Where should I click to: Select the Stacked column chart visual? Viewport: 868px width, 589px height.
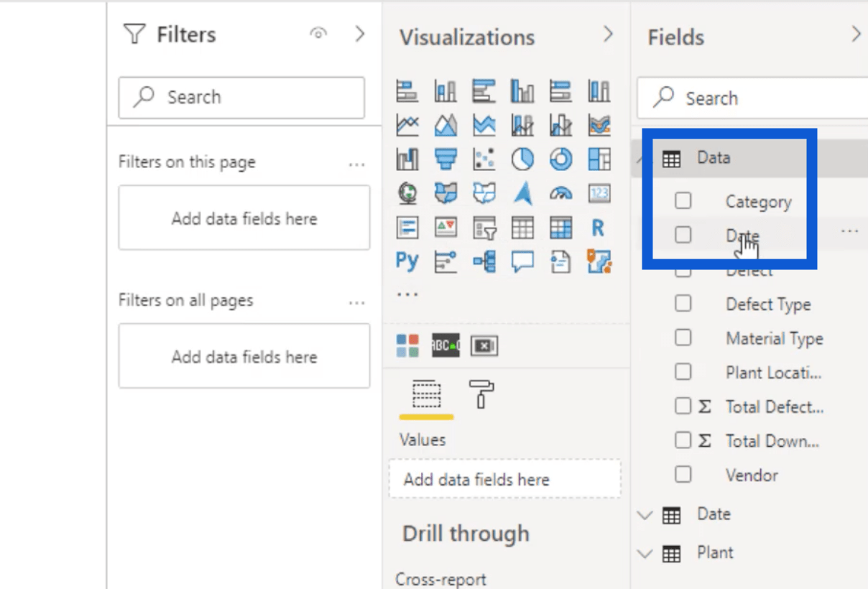tap(445, 91)
